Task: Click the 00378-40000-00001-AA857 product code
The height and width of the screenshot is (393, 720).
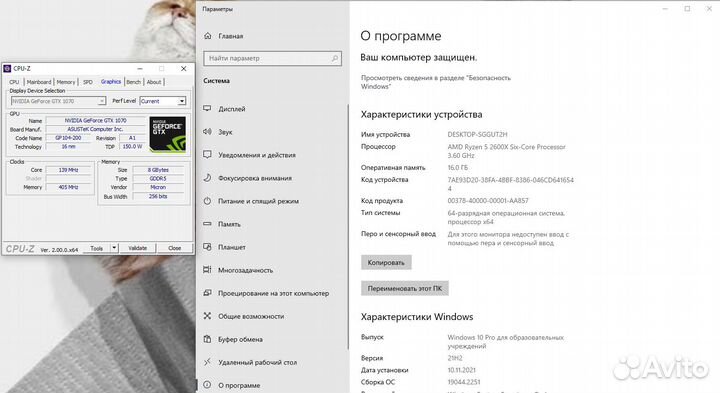Action: [x=488, y=201]
